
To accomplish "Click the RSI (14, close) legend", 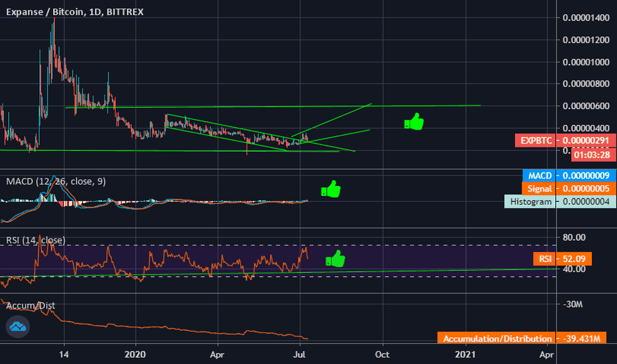I will click(x=36, y=240).
